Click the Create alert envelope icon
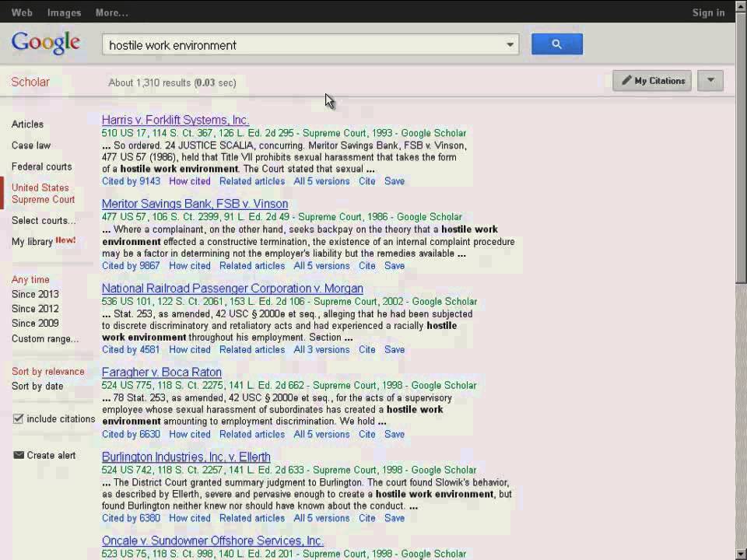The width and height of the screenshot is (747, 560). click(x=19, y=455)
